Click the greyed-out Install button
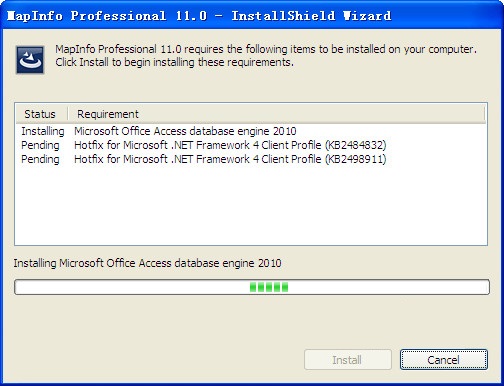 click(x=348, y=360)
